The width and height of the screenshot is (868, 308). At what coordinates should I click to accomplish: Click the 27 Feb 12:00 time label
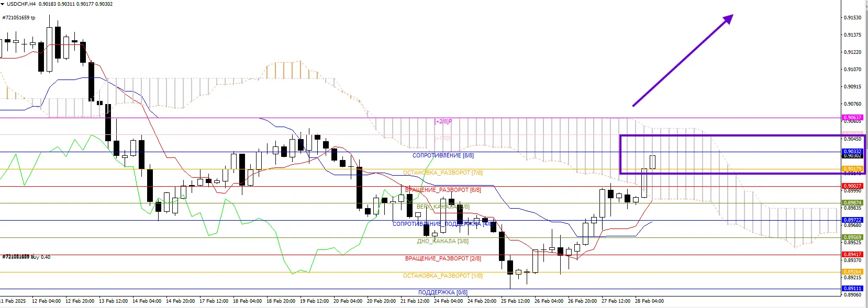click(616, 301)
